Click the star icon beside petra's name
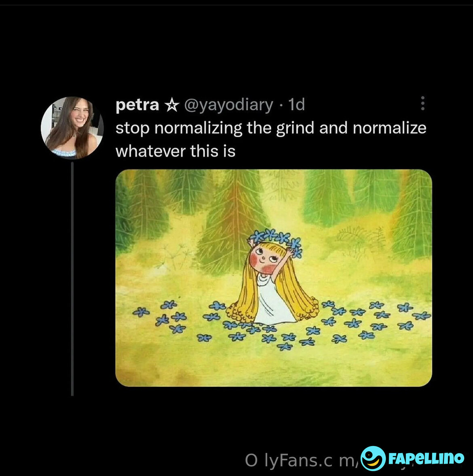 point(171,105)
